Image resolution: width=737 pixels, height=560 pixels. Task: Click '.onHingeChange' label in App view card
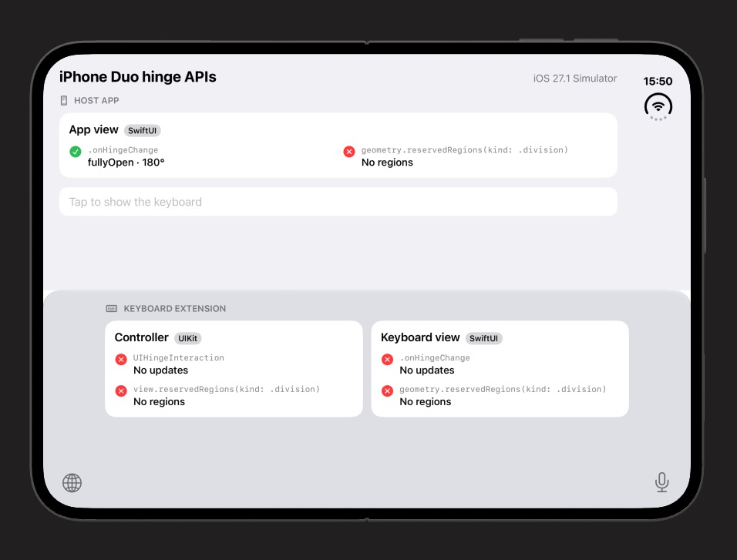tap(123, 150)
